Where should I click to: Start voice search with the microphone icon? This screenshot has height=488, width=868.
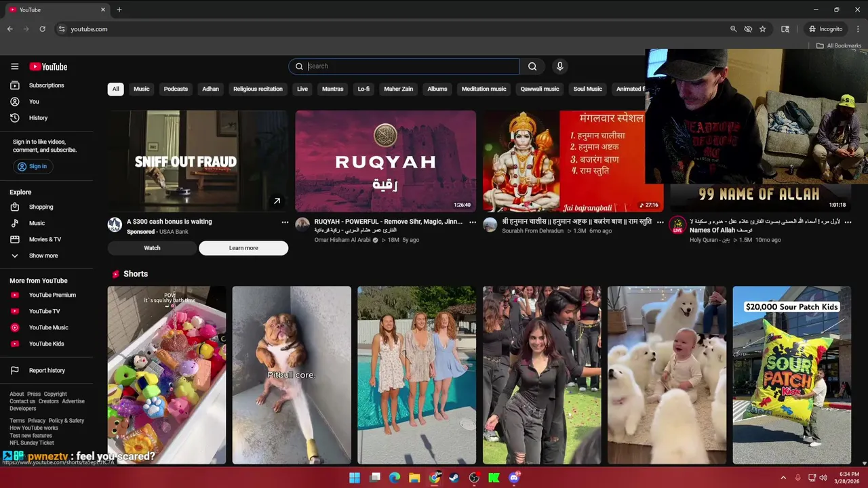[x=559, y=66]
